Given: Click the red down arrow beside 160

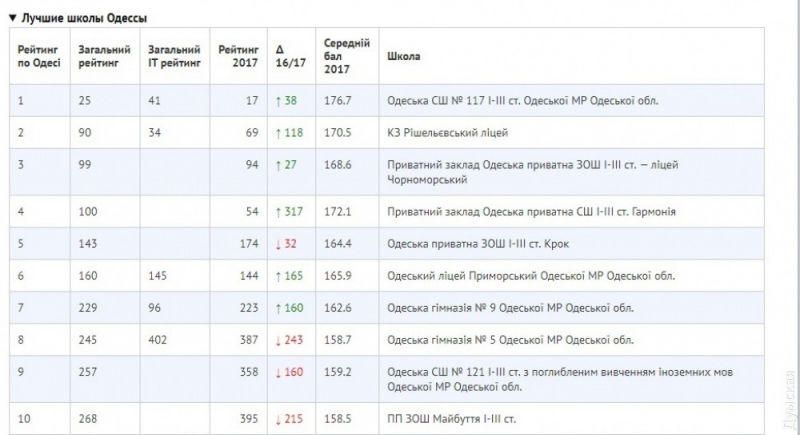Looking at the screenshot, I should pos(278,372).
